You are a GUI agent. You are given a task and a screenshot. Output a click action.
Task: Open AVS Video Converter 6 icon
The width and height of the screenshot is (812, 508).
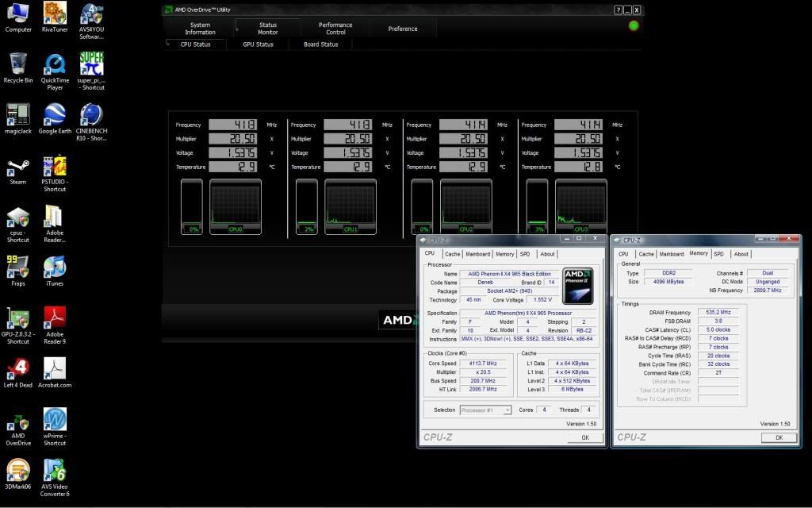coord(55,478)
